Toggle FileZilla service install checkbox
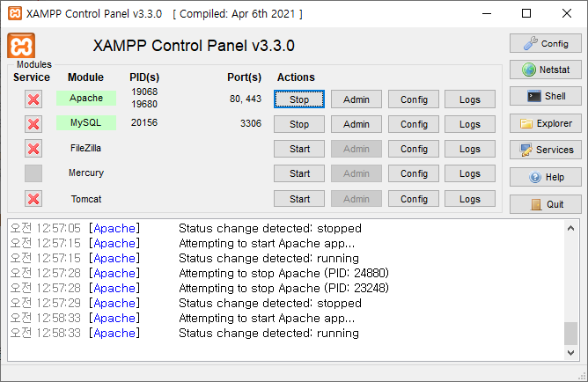Viewport: 588px width, 382px height. pos(33,149)
